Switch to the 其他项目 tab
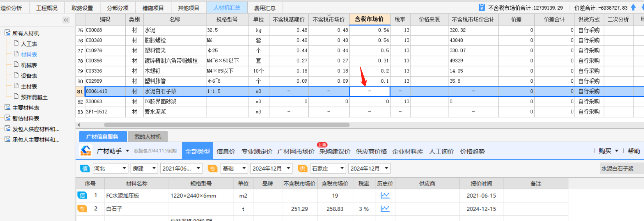Viewport: 644px width, 221px height. point(189,8)
